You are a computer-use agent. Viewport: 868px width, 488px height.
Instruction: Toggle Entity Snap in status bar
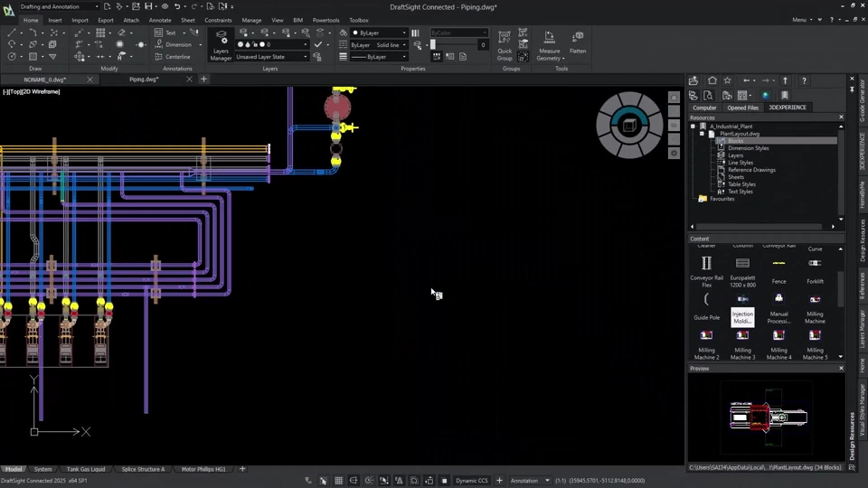click(x=383, y=480)
